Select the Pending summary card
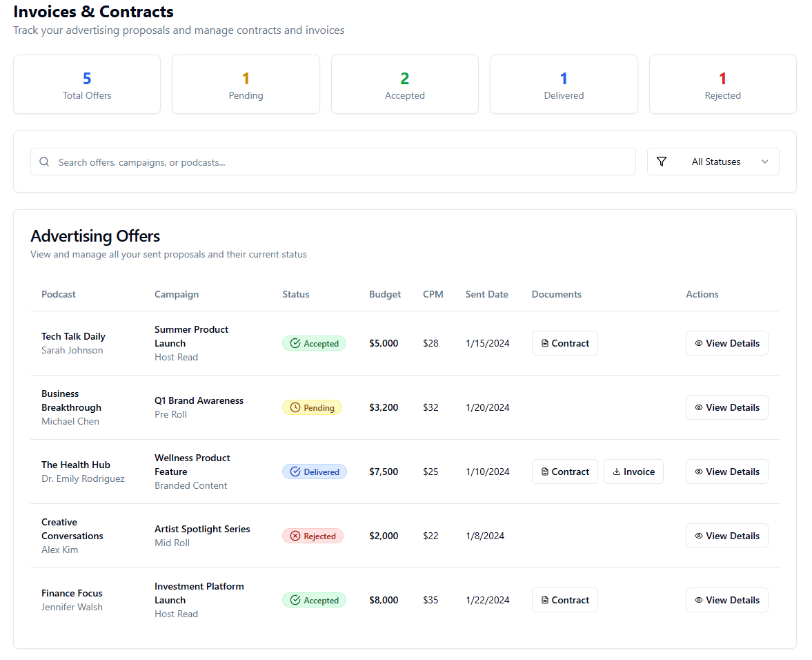The width and height of the screenshot is (812, 660). pyautogui.click(x=246, y=84)
